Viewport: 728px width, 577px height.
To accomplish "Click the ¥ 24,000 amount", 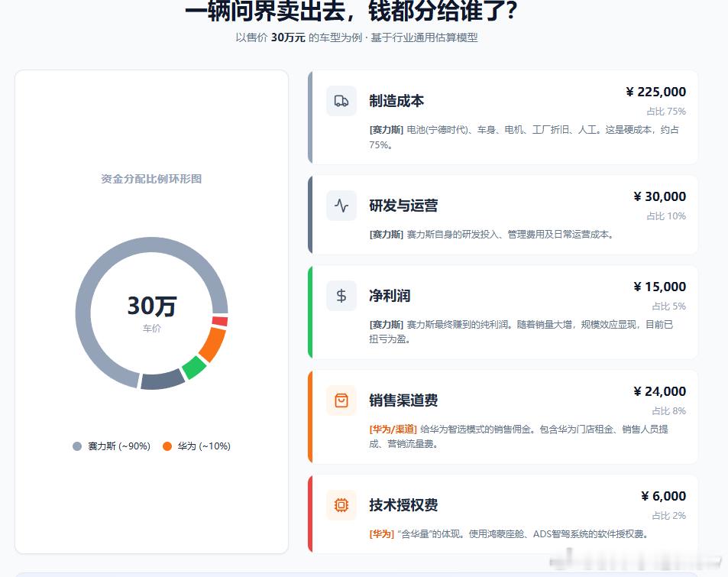I will [x=660, y=391].
